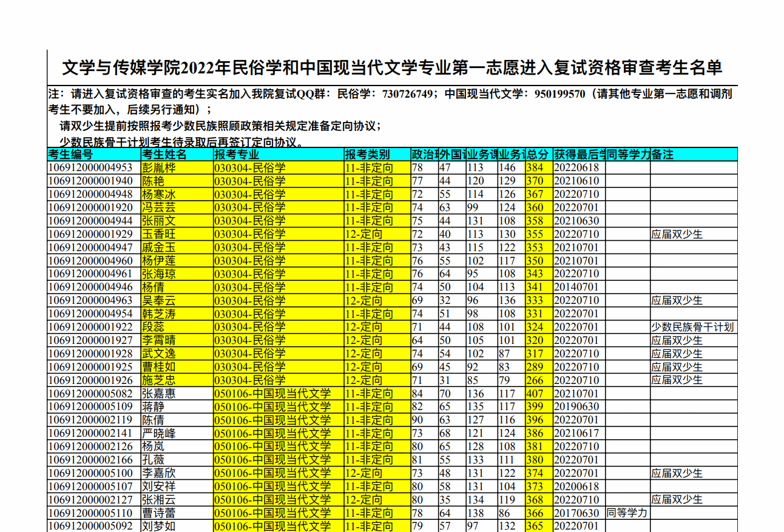Click total score cell 407
This screenshot has width=784, height=532.
click(x=539, y=394)
